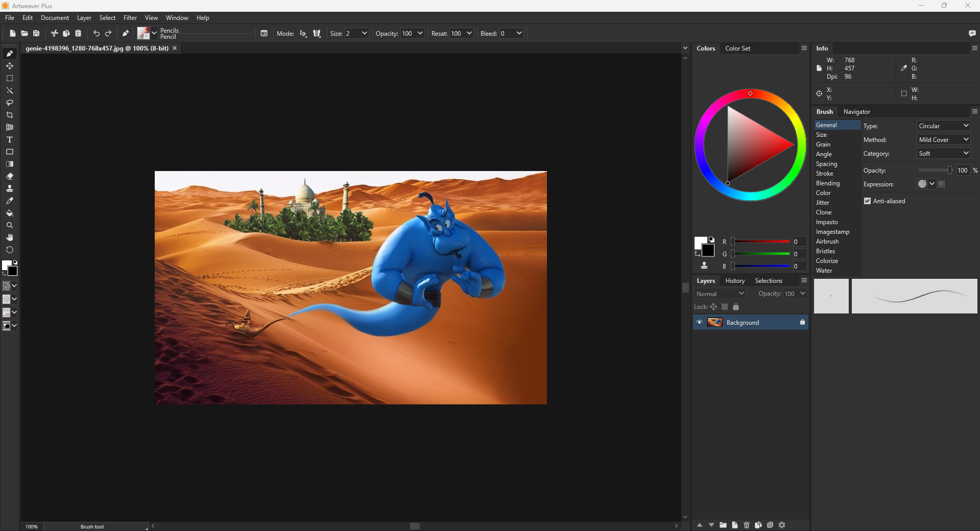
Task: Redo the last undone action
Action: (x=108, y=33)
